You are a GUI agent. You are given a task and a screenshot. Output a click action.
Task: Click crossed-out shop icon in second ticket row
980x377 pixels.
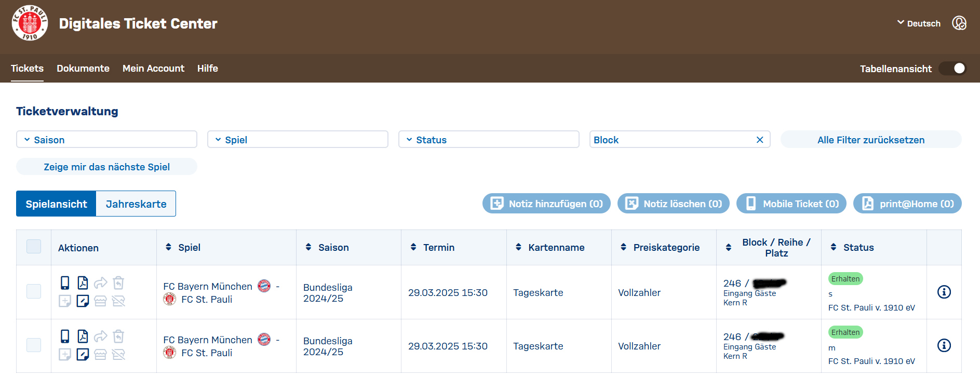coord(118,354)
